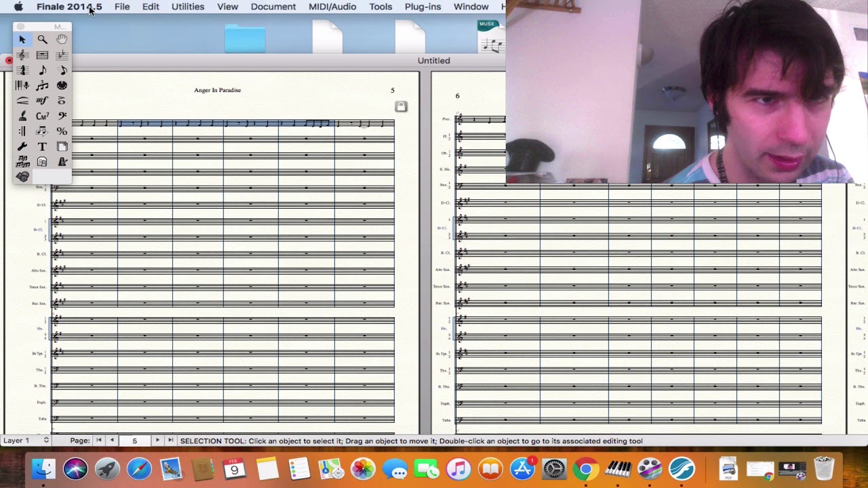Select the Clef tool
868x488 pixels.
click(62, 116)
